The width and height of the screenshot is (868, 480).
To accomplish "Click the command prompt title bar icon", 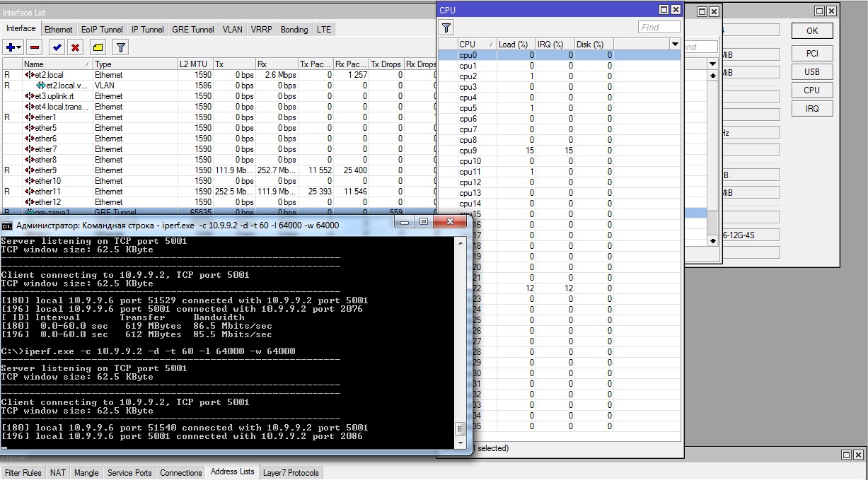I will [7, 226].
